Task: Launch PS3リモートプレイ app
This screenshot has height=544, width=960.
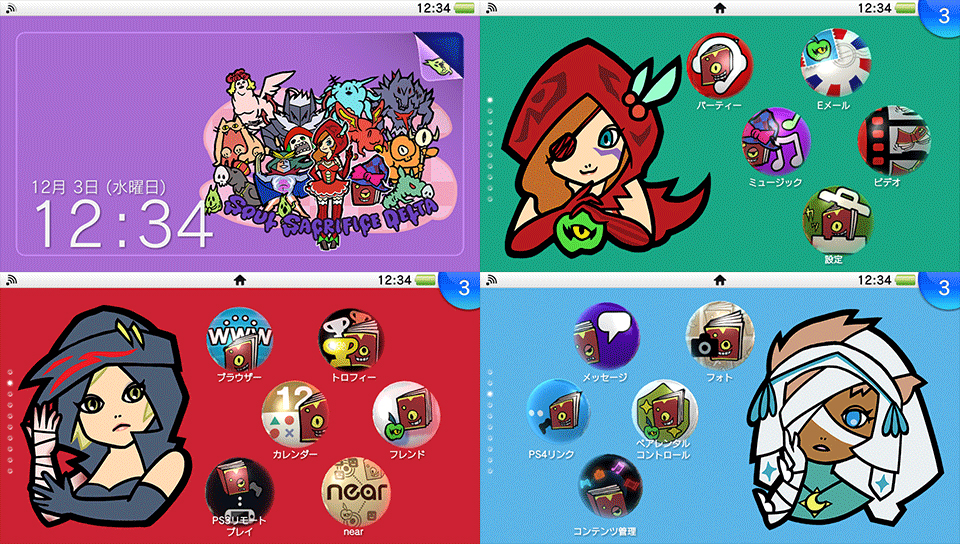Action: 239,490
